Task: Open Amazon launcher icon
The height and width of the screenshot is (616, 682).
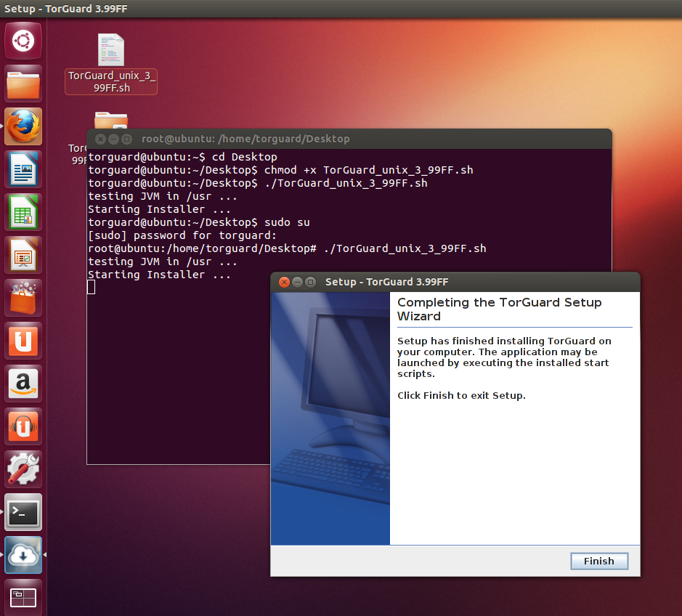Action: (23, 384)
